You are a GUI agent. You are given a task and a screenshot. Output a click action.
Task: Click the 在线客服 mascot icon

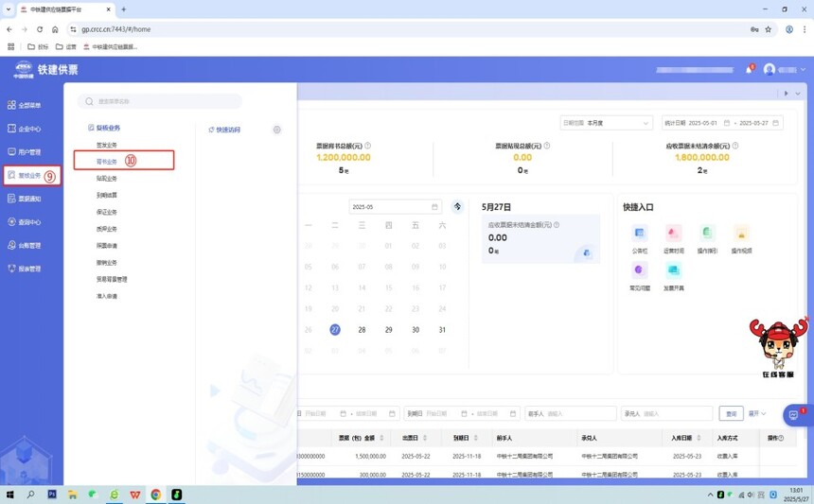[777, 346]
